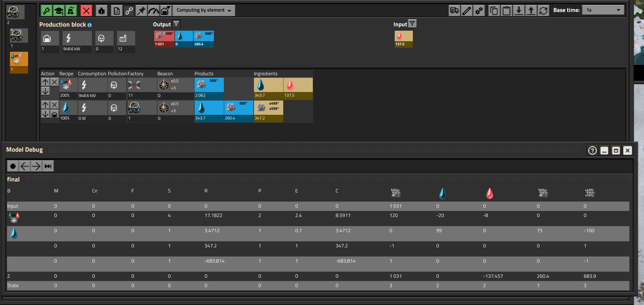
Task: Click the clipboard paste icon
Action: coord(506,11)
